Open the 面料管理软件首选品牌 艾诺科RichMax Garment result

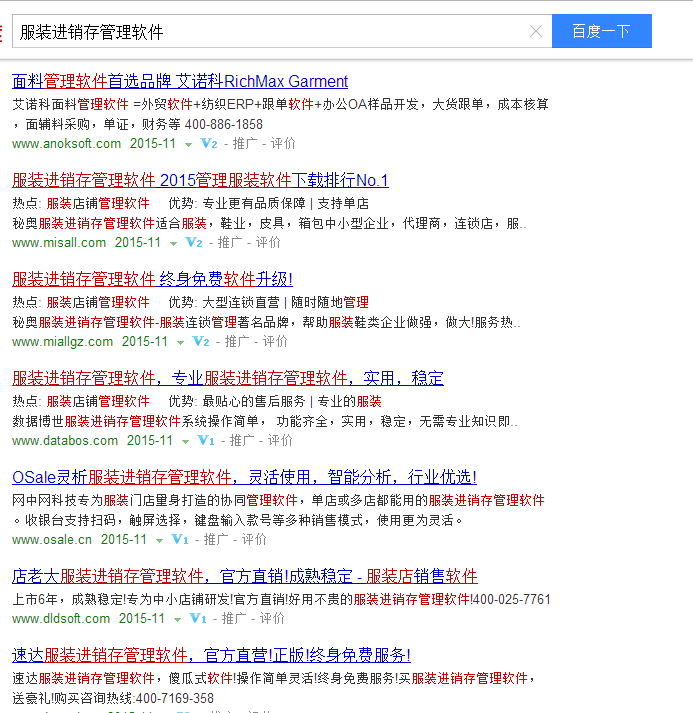coord(180,81)
